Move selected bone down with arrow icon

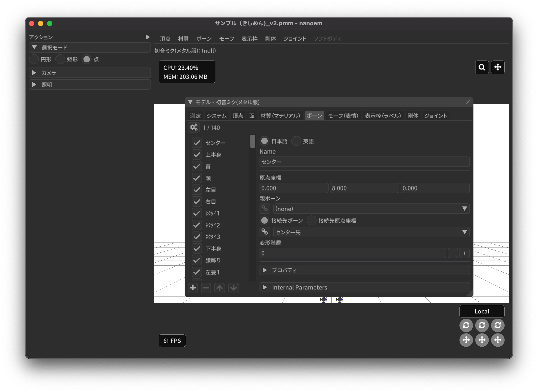[x=233, y=288]
